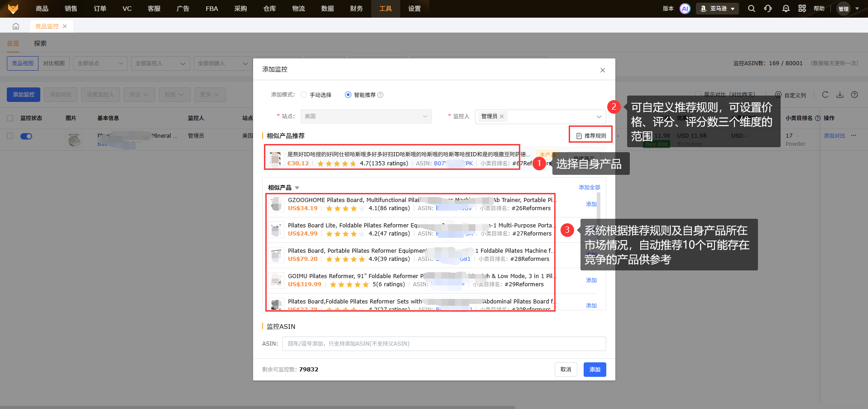Open the apps grid icon
Screen dimensions: 868x409
point(802,9)
